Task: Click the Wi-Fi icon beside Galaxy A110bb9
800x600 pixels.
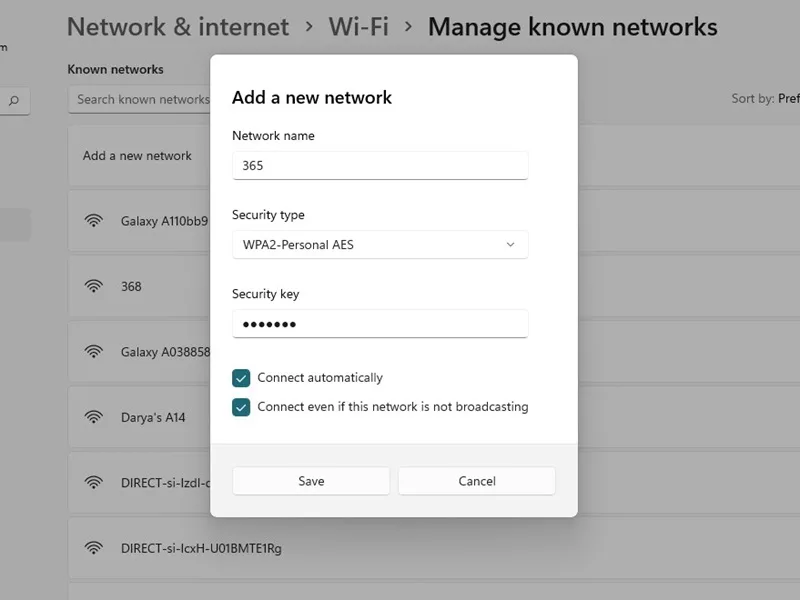Action: 94,221
